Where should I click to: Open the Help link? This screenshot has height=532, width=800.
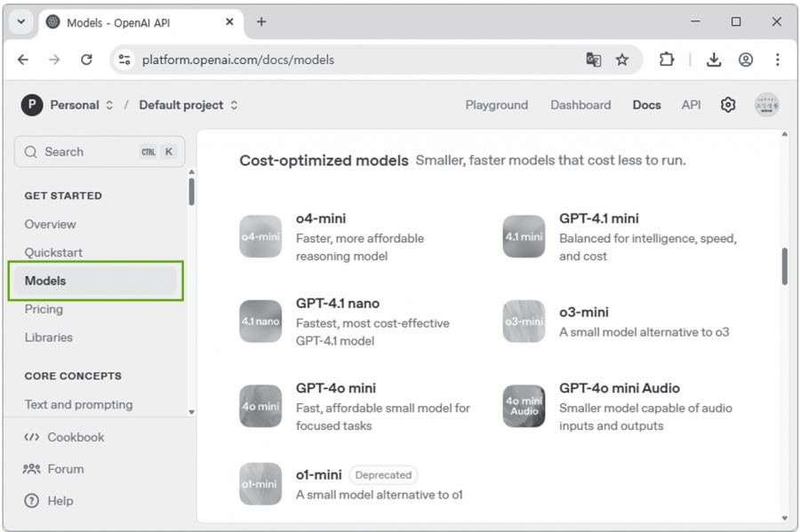(60, 501)
